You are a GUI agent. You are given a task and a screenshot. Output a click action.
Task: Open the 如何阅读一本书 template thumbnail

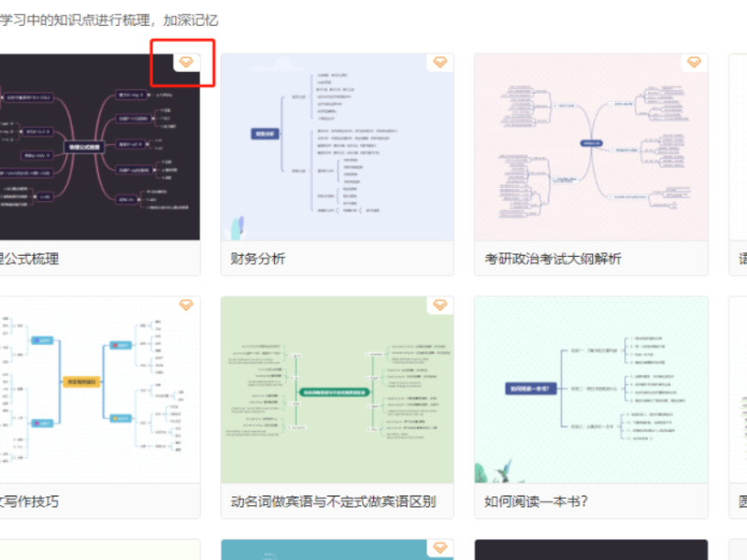pos(591,390)
